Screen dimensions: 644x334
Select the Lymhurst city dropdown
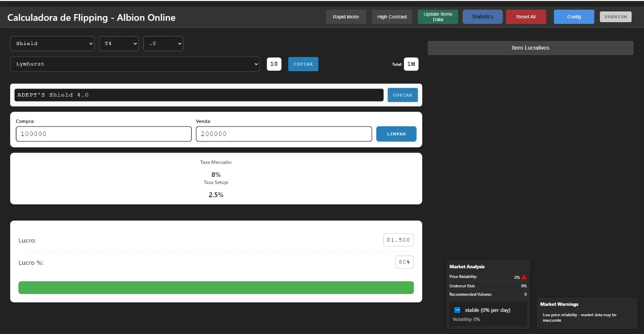[x=135, y=64]
